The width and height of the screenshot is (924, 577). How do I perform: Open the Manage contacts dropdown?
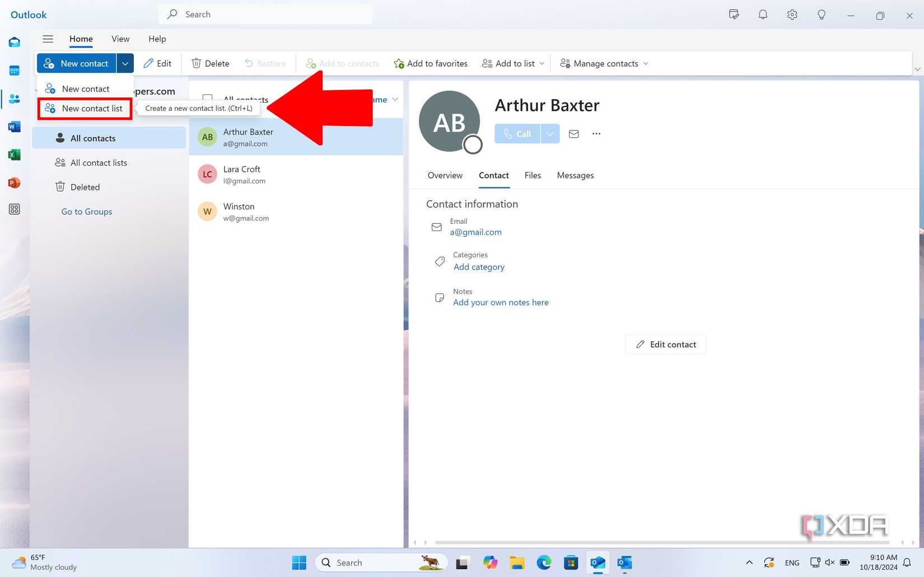pyautogui.click(x=604, y=63)
